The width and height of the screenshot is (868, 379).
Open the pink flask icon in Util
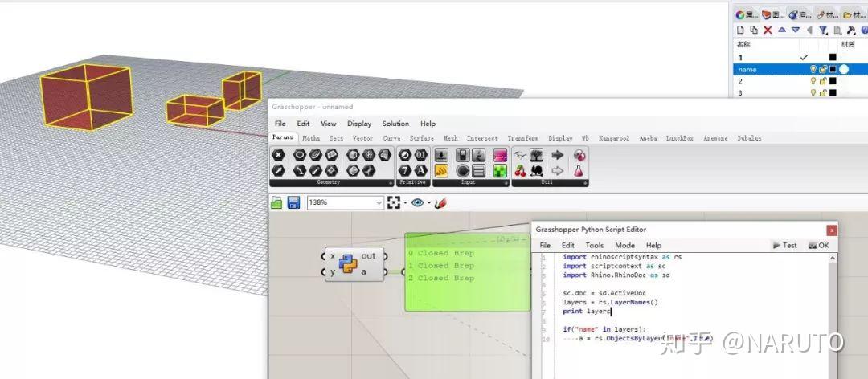click(x=578, y=170)
